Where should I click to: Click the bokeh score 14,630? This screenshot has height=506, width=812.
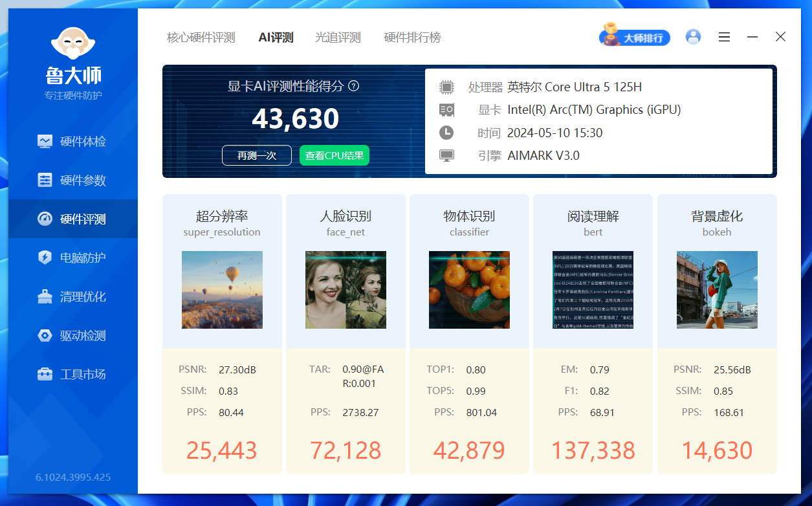tap(717, 450)
